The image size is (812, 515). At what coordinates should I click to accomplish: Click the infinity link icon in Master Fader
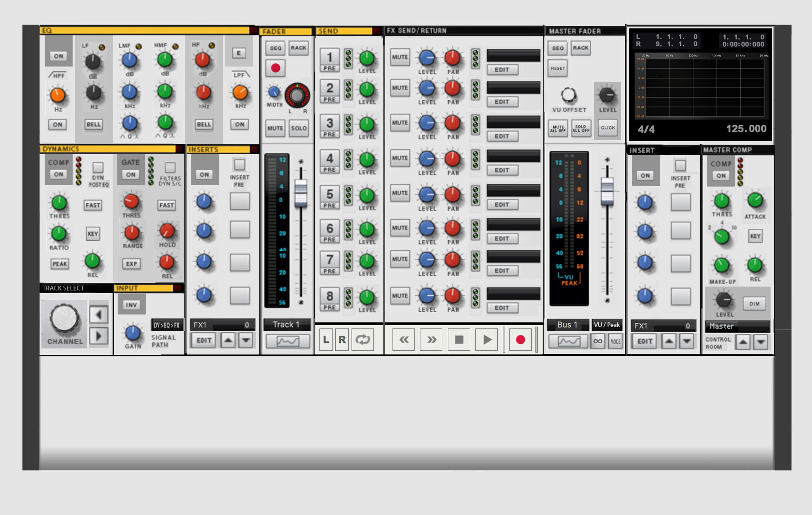598,341
